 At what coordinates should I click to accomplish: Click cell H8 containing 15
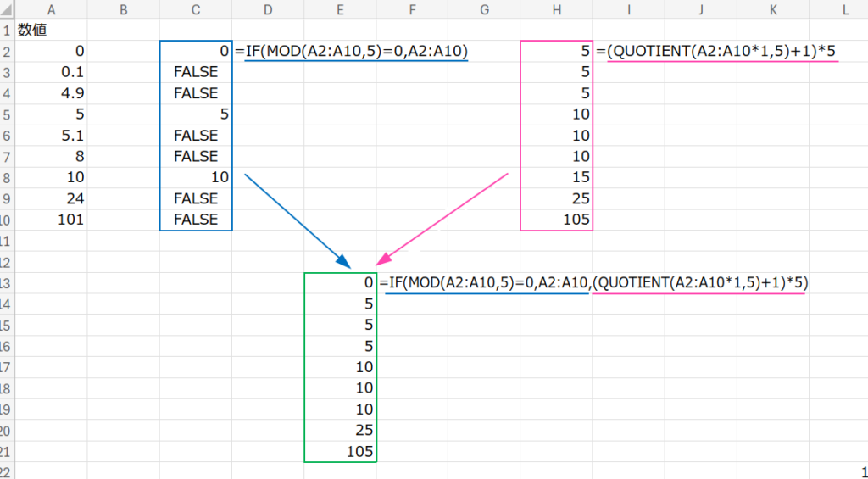pos(556,177)
